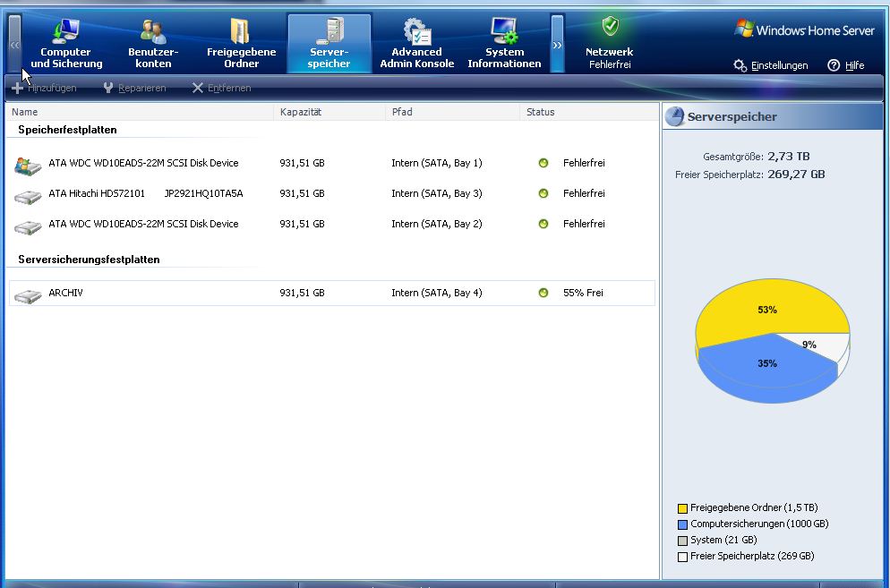This screenshot has width=890, height=588.
Task: Click the Reparieren toolbar button
Action: click(134, 88)
